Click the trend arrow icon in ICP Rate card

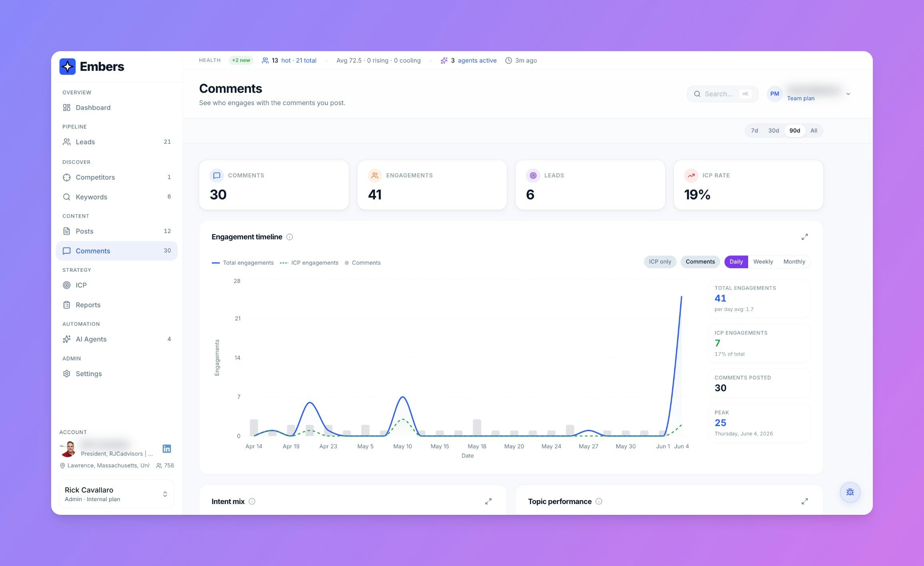pyautogui.click(x=691, y=175)
